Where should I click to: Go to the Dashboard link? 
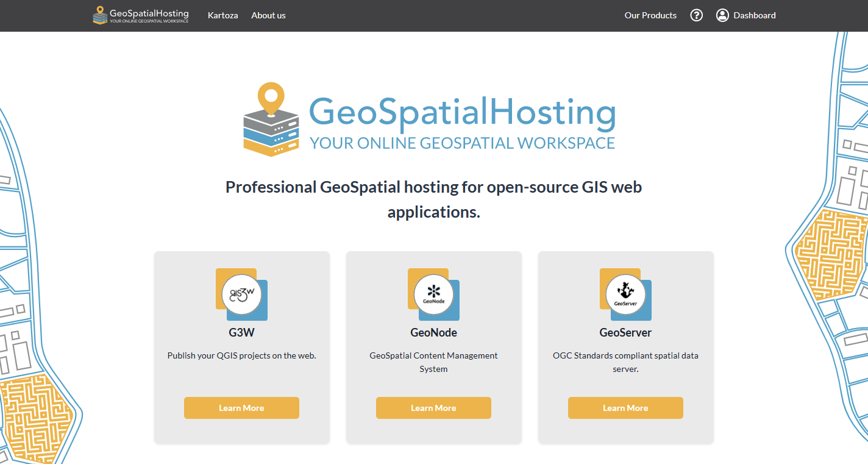755,15
